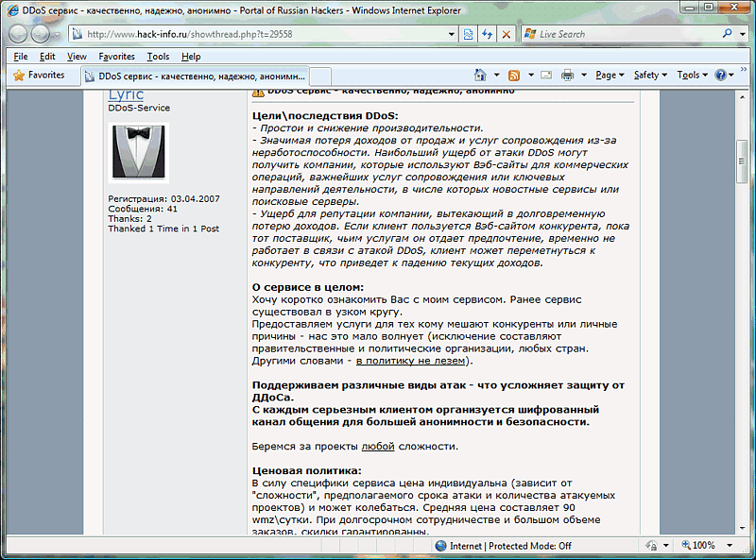Screen dimensions: 756x560
Task: Click 'Сообщения: 41' text
Action: (x=143, y=209)
